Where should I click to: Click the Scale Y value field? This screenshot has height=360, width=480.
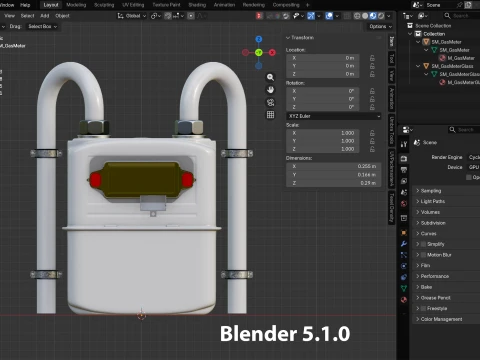click(323, 141)
